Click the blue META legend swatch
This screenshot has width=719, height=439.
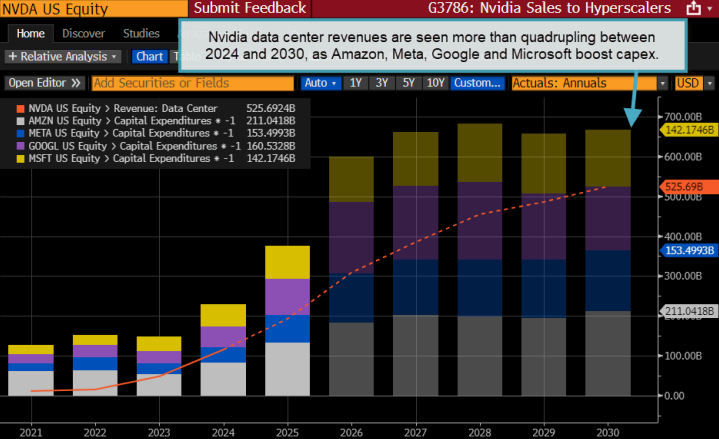(x=21, y=131)
